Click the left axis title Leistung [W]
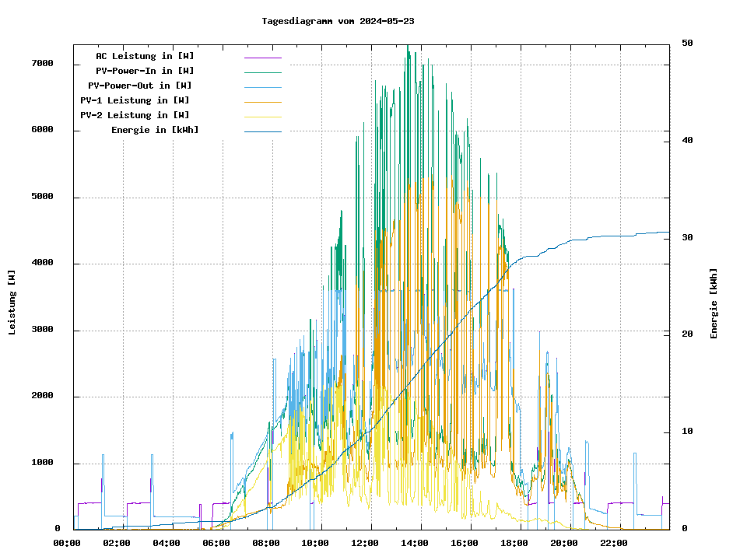Image resolution: width=747 pixels, height=560 pixels. [12, 302]
